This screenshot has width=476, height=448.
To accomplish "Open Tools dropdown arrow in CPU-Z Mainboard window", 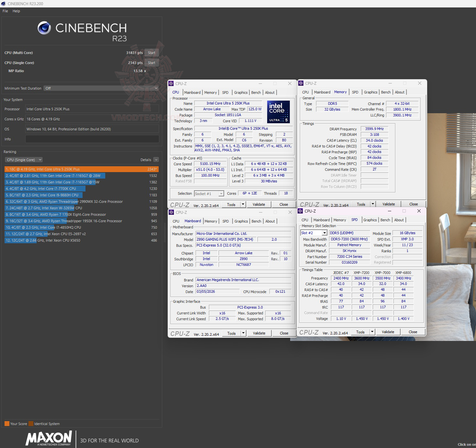I will tap(244, 333).
